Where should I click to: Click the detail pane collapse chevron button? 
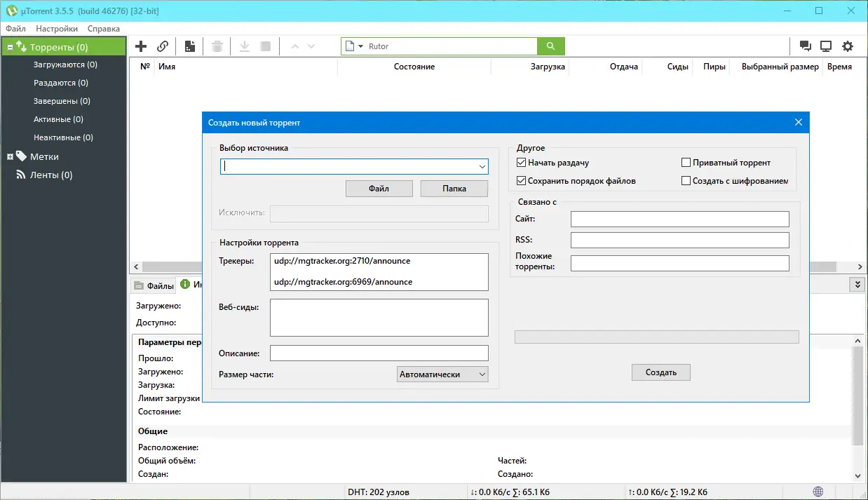[x=857, y=285]
